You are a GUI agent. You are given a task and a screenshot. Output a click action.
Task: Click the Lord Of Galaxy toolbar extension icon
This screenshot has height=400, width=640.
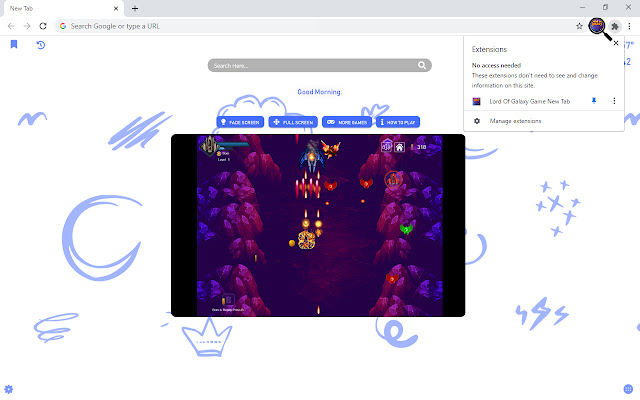[596, 26]
